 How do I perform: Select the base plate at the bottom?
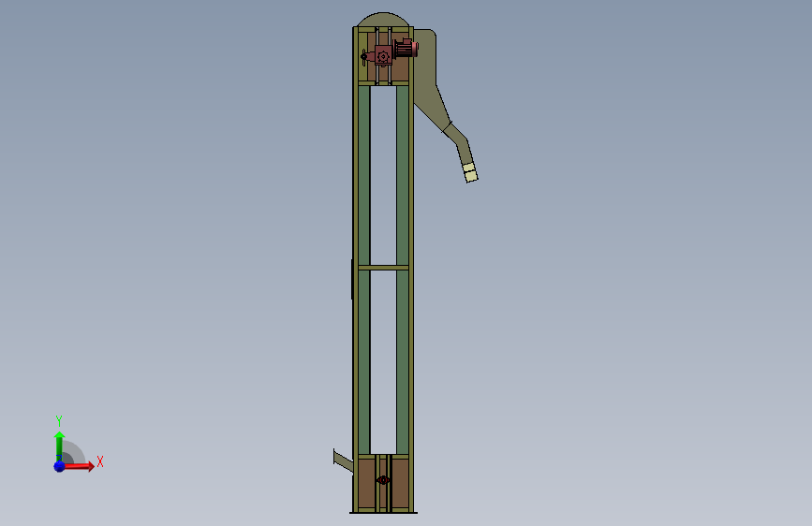(383, 513)
